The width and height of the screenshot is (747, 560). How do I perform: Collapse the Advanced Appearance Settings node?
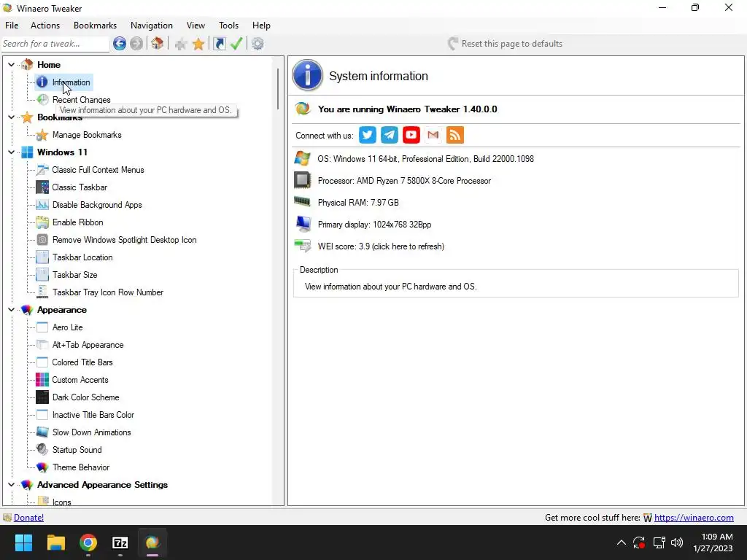click(12, 485)
